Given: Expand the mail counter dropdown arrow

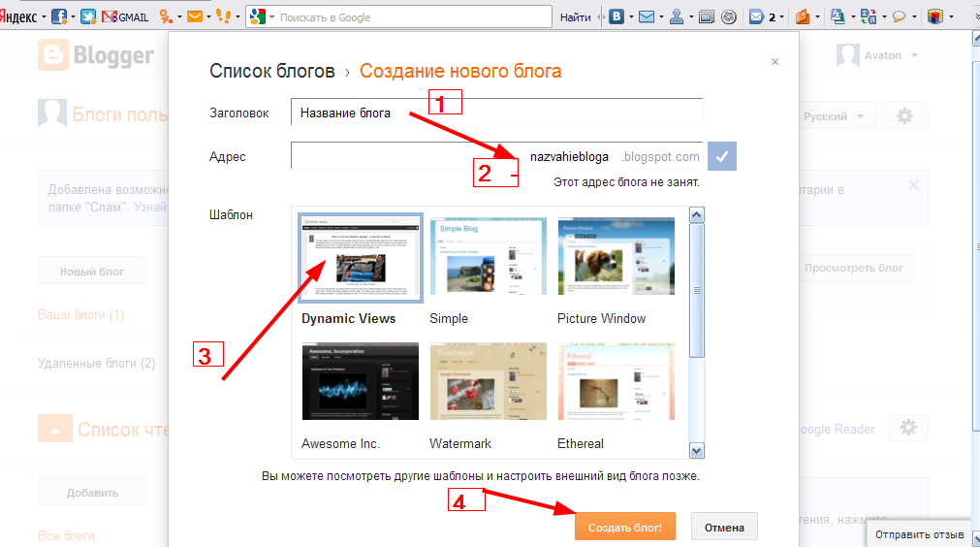Looking at the screenshot, I should point(781,17).
